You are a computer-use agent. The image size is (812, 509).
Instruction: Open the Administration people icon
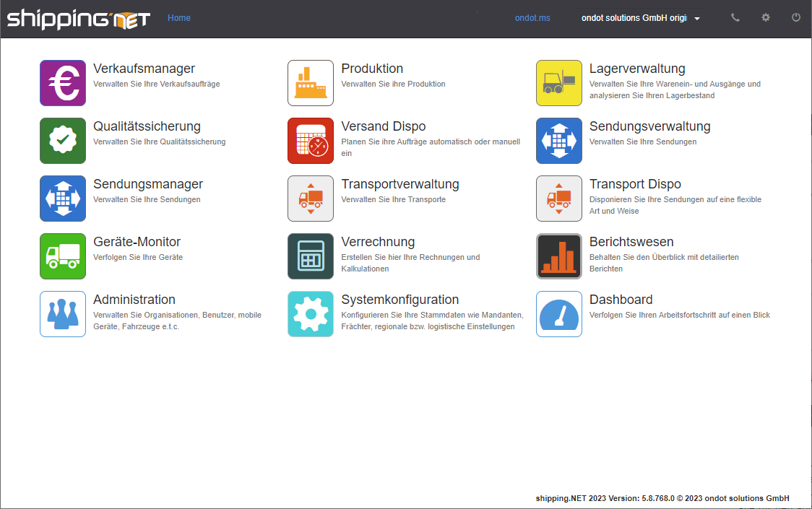[x=63, y=314]
